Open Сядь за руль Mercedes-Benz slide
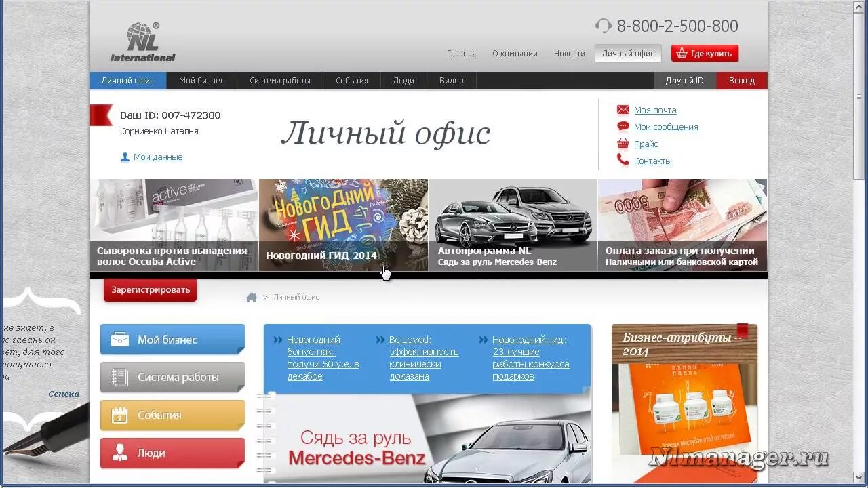868x488 pixels. pos(427,439)
